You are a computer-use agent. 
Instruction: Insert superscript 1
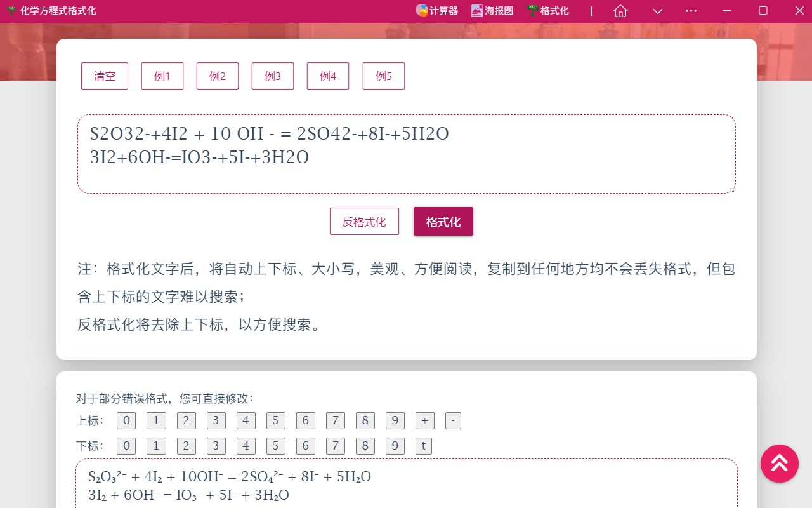click(x=156, y=420)
